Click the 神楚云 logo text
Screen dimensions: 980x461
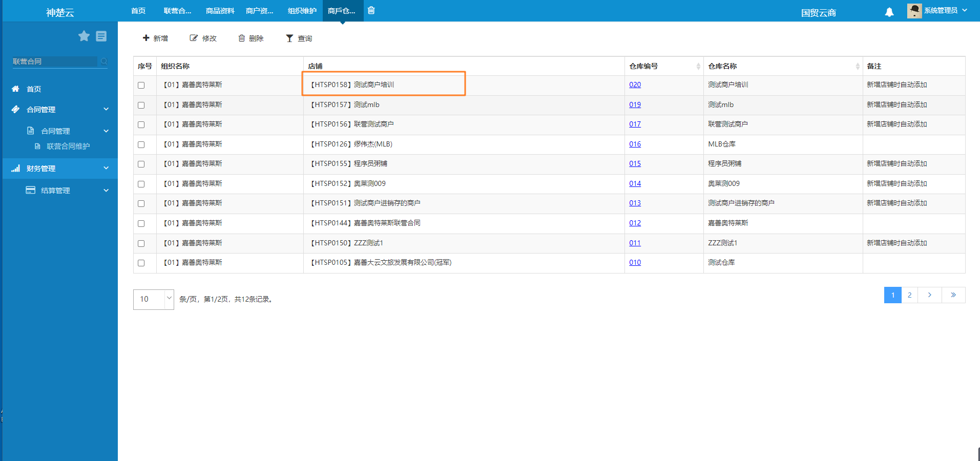60,12
